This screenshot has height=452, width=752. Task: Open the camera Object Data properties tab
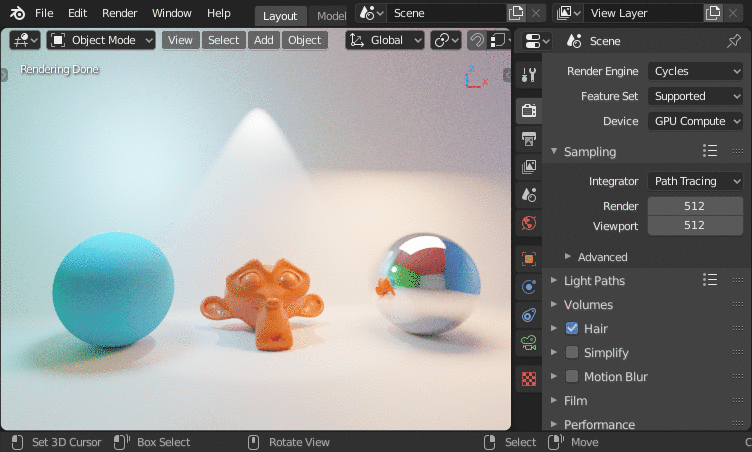[x=529, y=343]
